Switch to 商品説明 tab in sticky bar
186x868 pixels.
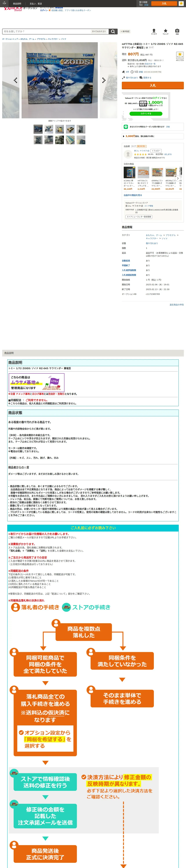(17, 4)
